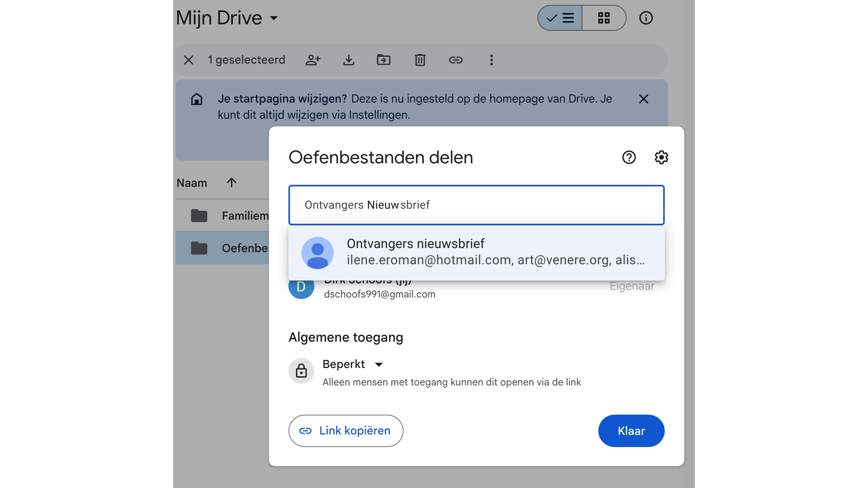Click the download toolbar icon
The width and height of the screenshot is (868, 488).
[348, 60]
